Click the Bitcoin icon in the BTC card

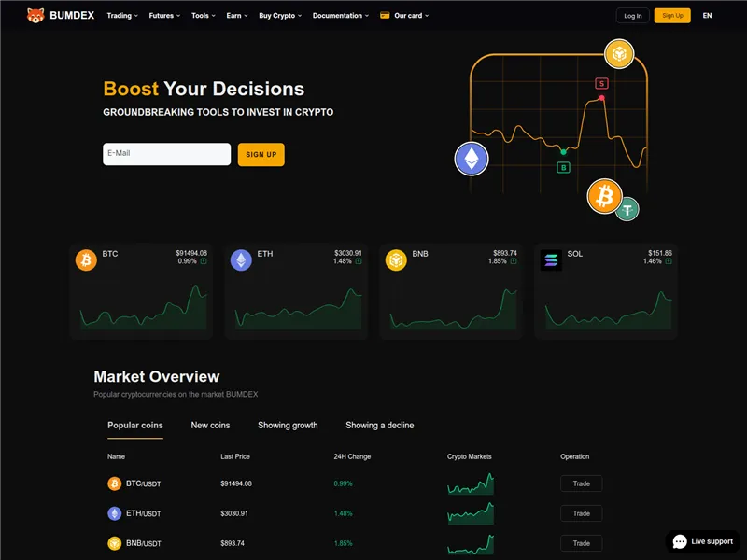86,260
